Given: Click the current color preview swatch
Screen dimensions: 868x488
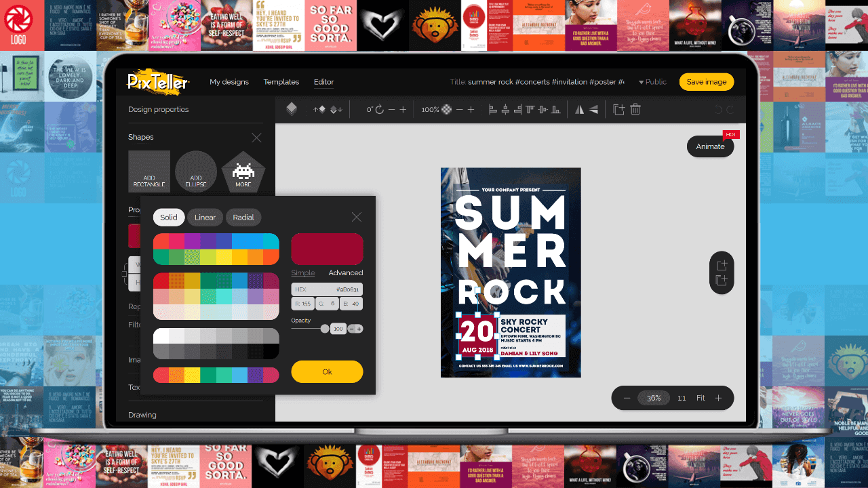Looking at the screenshot, I should [x=327, y=249].
